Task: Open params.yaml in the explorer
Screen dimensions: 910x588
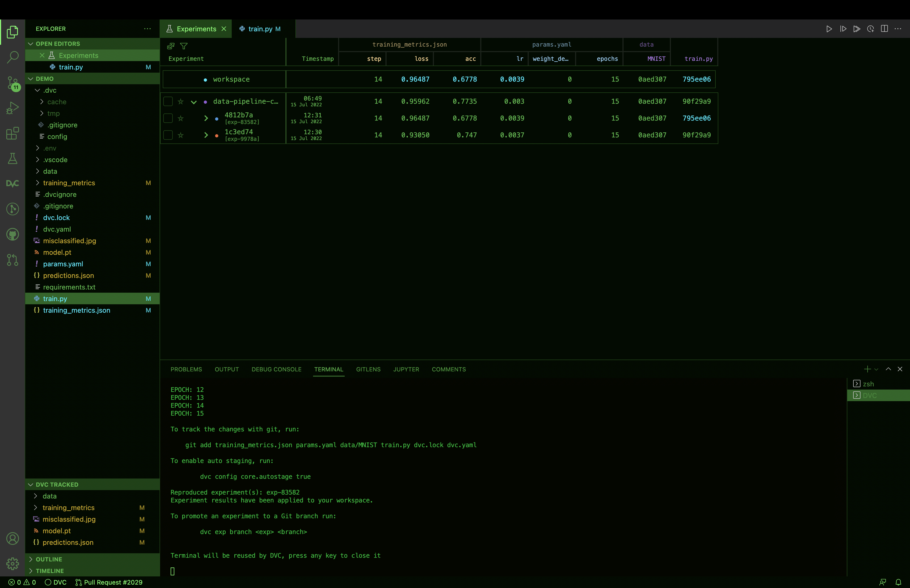Action: [x=63, y=264]
